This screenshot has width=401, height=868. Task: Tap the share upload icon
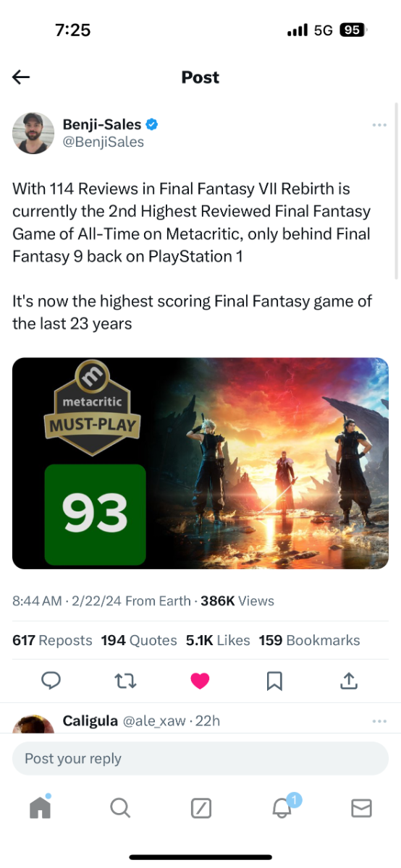pos(349,680)
